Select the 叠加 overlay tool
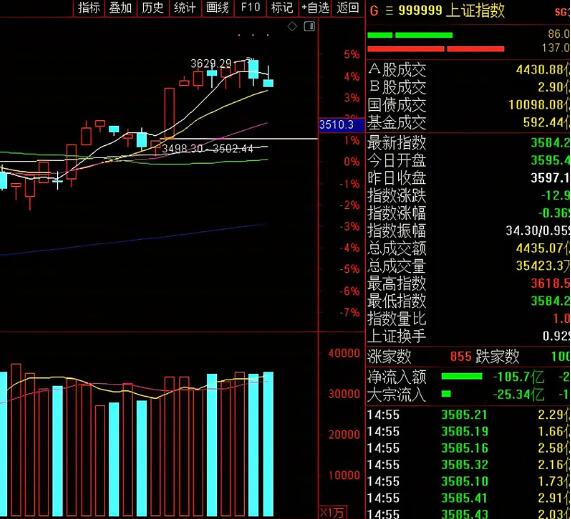The width and height of the screenshot is (571, 519). click(121, 8)
